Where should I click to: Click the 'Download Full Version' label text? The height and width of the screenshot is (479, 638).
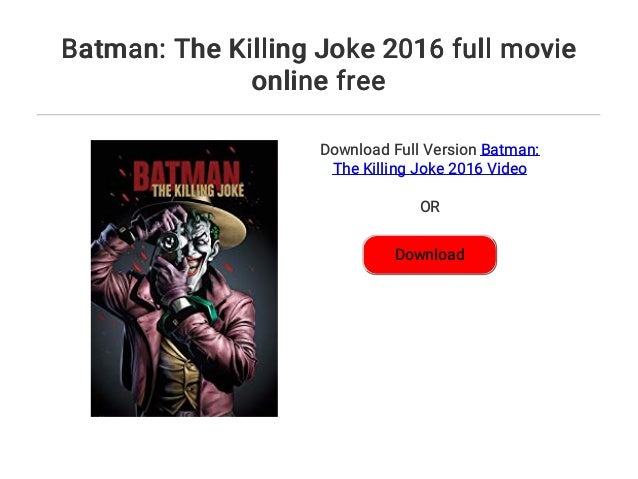tap(398, 150)
